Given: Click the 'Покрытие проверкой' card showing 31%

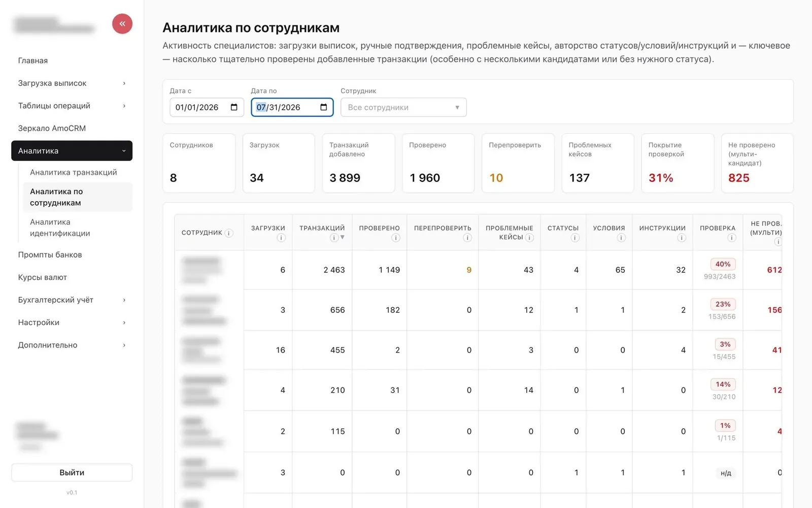Looking at the screenshot, I should (678, 163).
